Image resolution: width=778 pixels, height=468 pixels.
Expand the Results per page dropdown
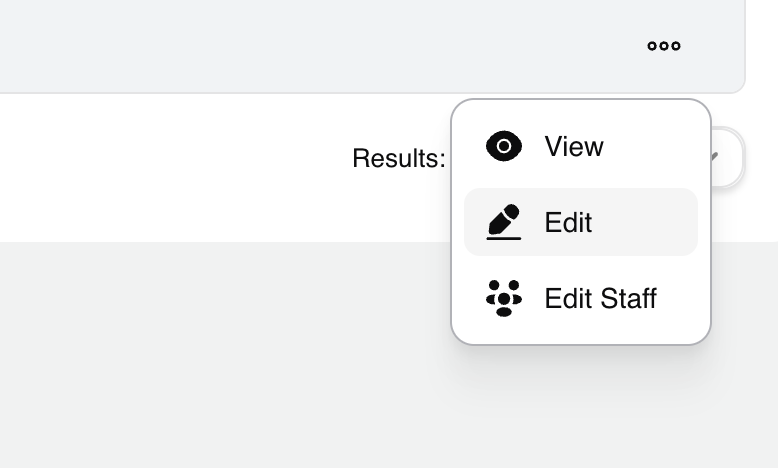pos(727,158)
